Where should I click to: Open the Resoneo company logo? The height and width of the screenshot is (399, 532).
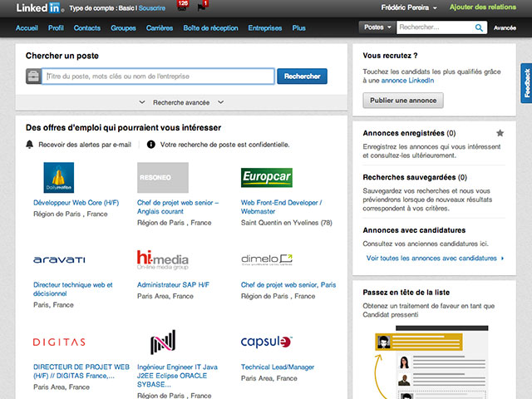click(163, 177)
